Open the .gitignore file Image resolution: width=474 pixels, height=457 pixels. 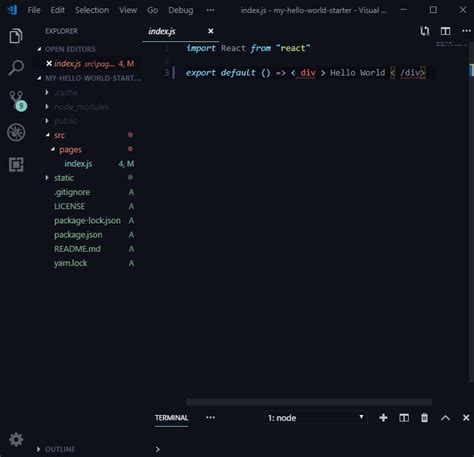(72, 192)
